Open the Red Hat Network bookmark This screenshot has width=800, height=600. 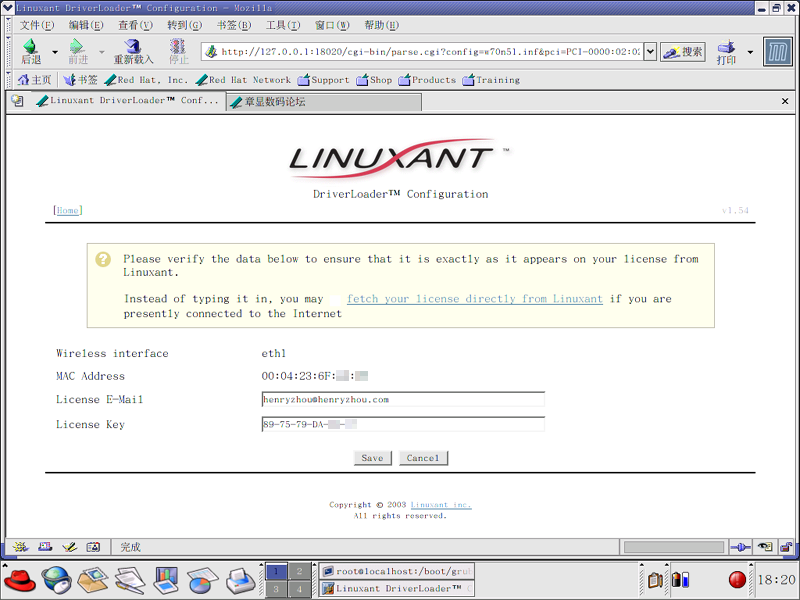click(243, 80)
